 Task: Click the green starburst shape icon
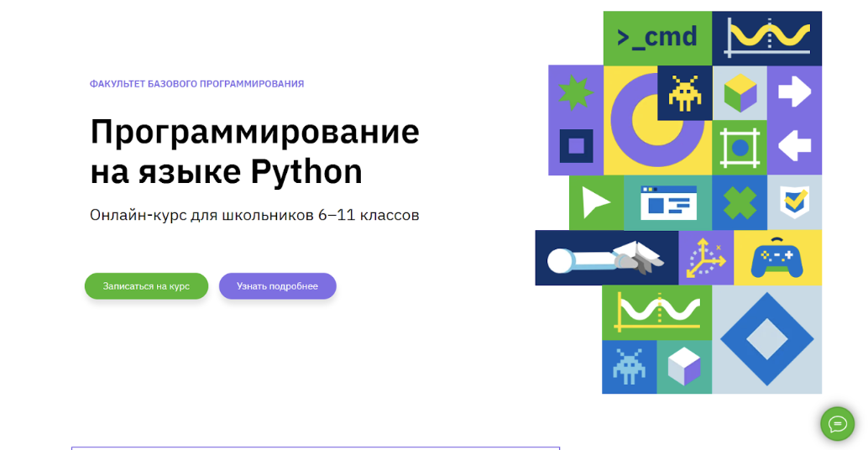tap(576, 92)
